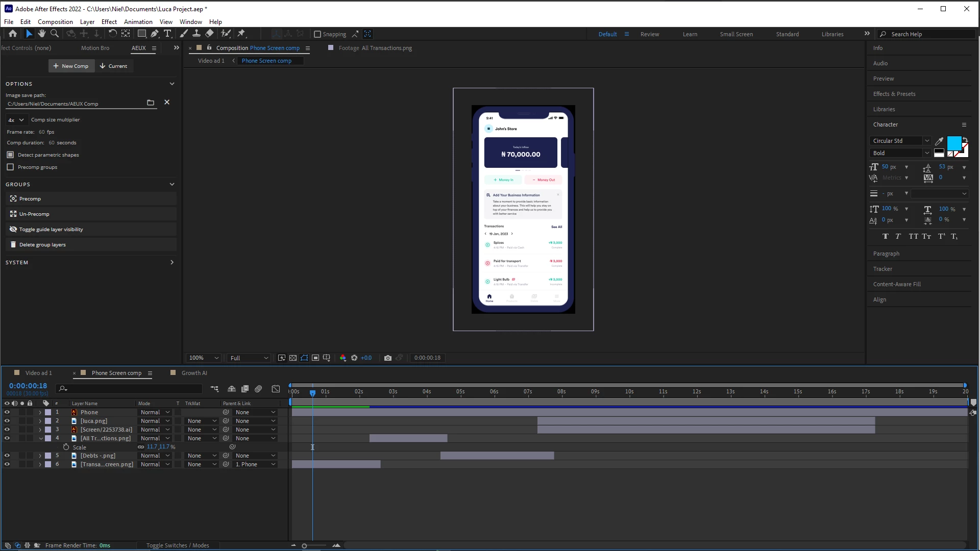Click the cyan fill color swatch
980x551 pixels.
click(x=953, y=143)
